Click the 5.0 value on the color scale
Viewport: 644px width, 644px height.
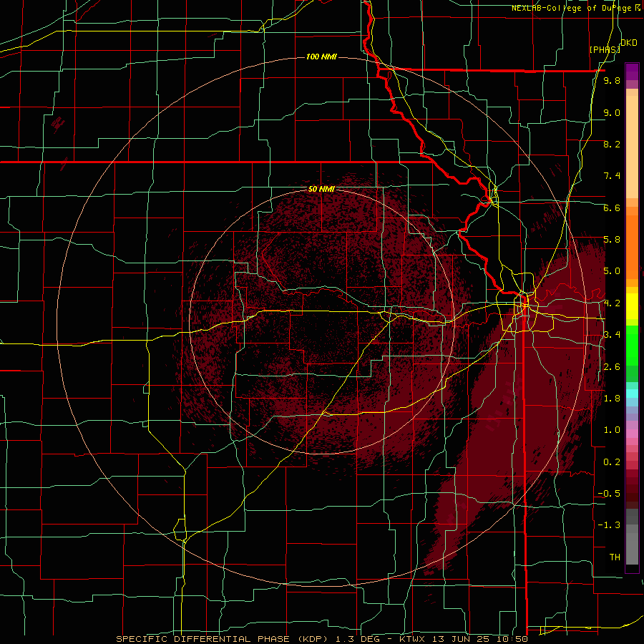pyautogui.click(x=612, y=271)
